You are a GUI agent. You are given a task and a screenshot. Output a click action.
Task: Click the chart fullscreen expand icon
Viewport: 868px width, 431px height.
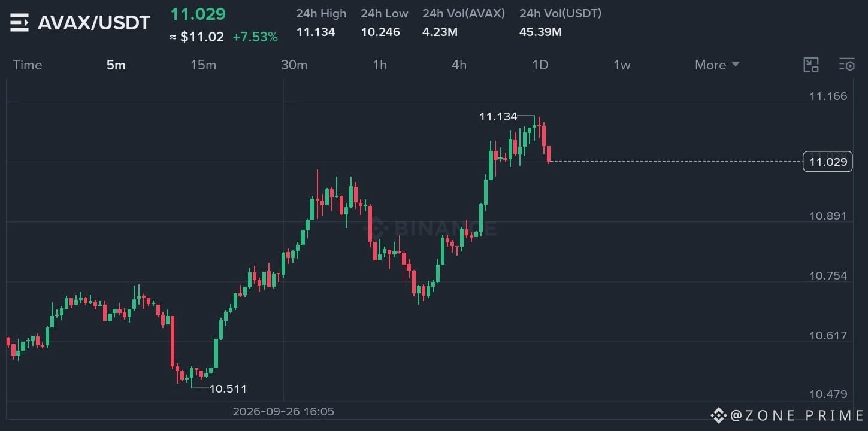810,65
